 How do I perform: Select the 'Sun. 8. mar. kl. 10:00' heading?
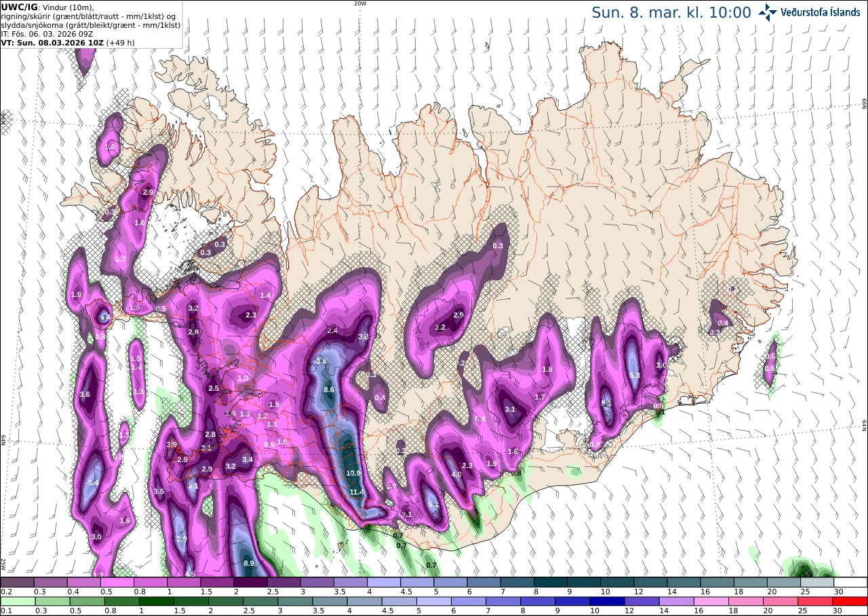tap(671, 13)
